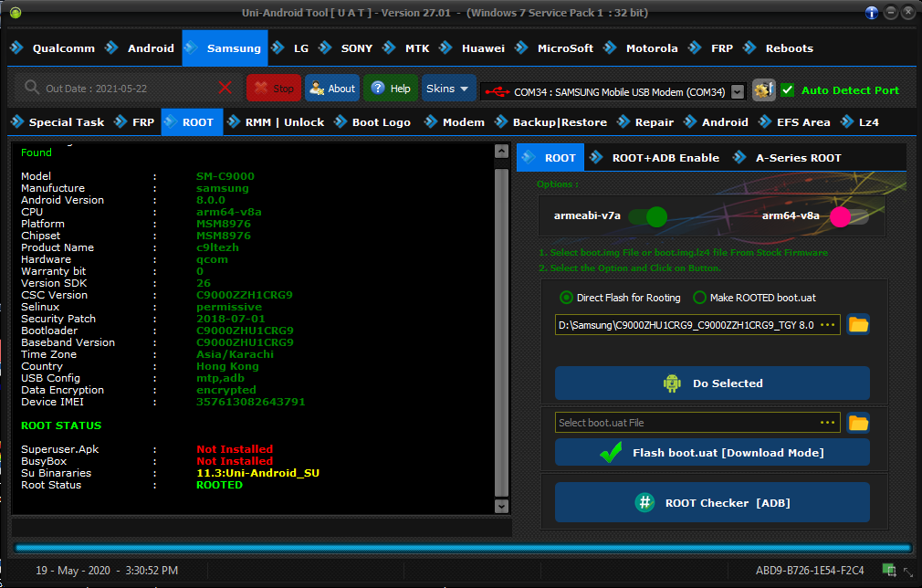Screen dimensions: 922x588
Task: Browse for boot.uat file folder icon
Action: (x=858, y=423)
